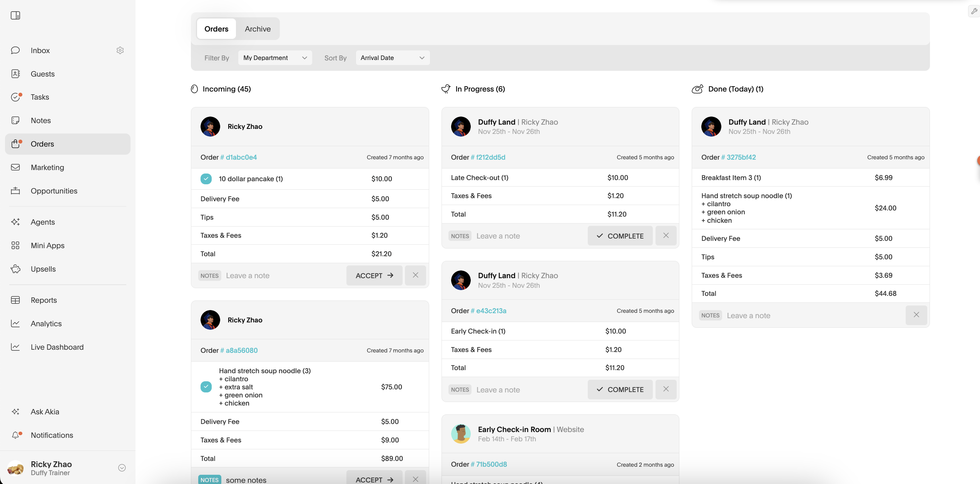Uncheck 10 dollar pancake item

coord(206,179)
